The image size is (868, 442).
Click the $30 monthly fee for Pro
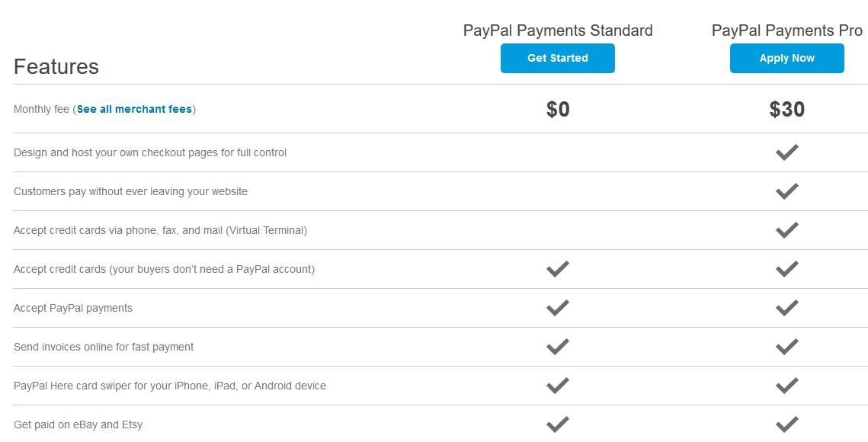coord(786,110)
